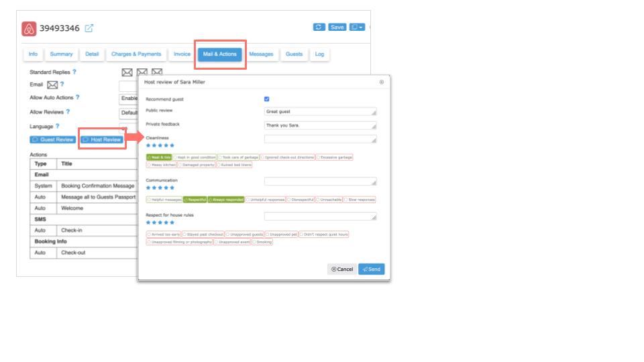
Task: Check 'Didn't respect quiet hours' tag
Action: click(323, 235)
